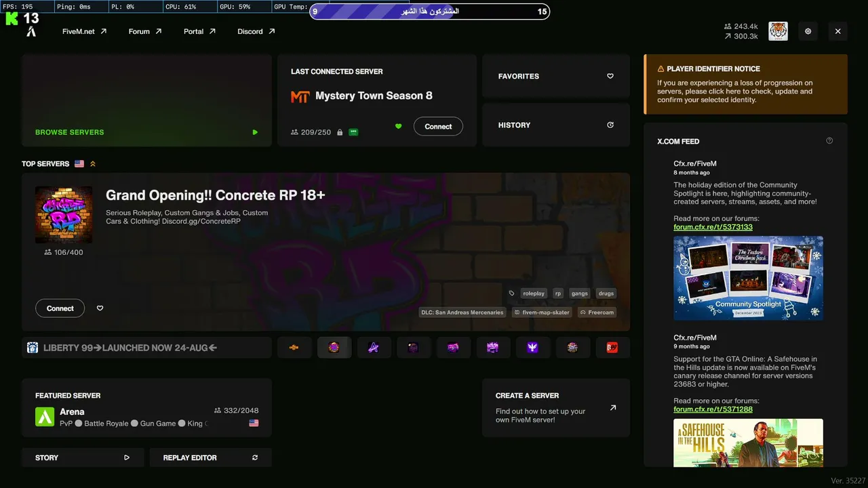Image resolution: width=868 pixels, height=488 pixels.
Task: Click the X.COM Feed help question icon
Action: [x=829, y=141]
